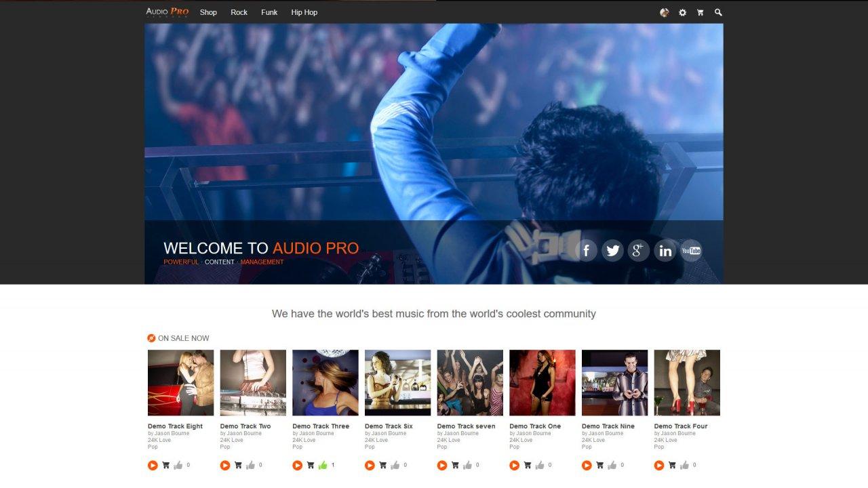Open the shopping cart in the header
This screenshot has width=868, height=488.
tap(701, 12)
